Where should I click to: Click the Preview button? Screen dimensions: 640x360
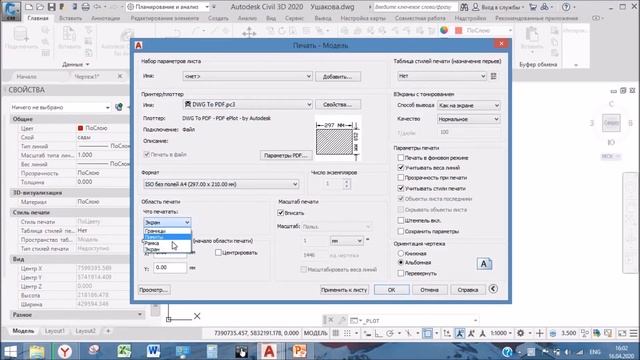[154, 290]
